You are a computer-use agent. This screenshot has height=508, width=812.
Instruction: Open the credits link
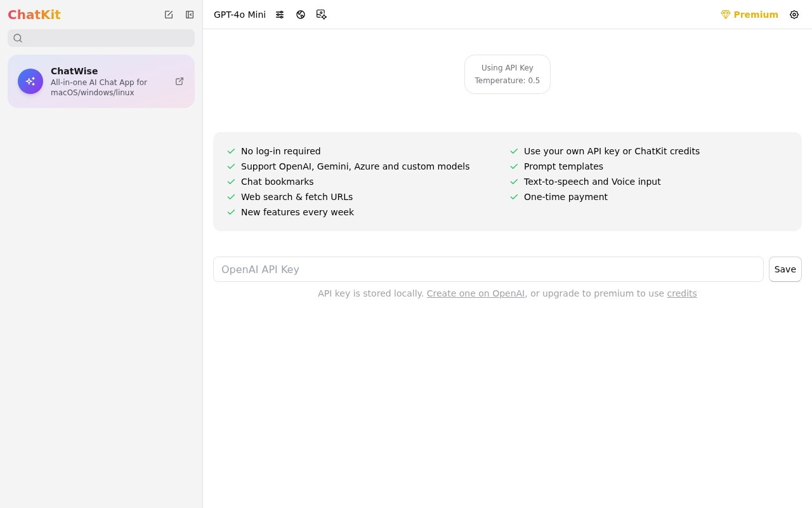pyautogui.click(x=682, y=293)
